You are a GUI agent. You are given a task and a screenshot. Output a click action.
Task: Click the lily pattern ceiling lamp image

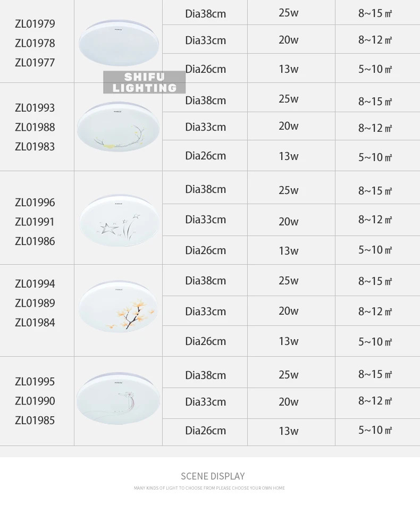(119, 399)
